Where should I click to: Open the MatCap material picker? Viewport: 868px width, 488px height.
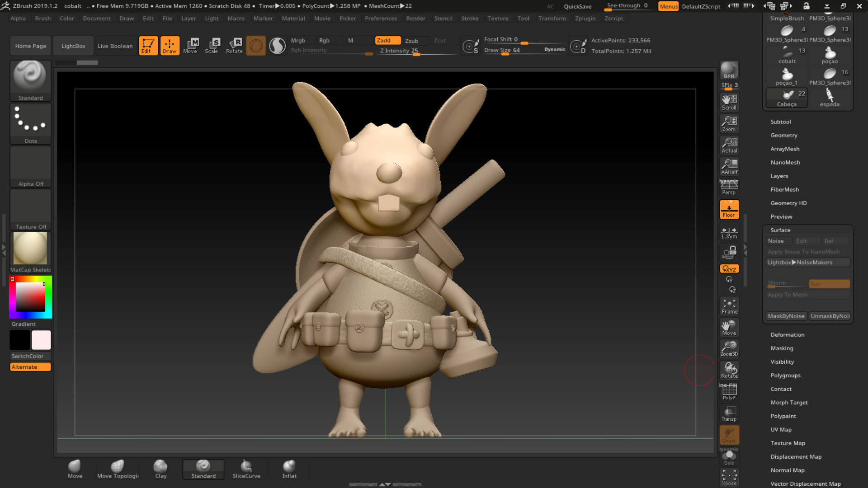(30, 252)
